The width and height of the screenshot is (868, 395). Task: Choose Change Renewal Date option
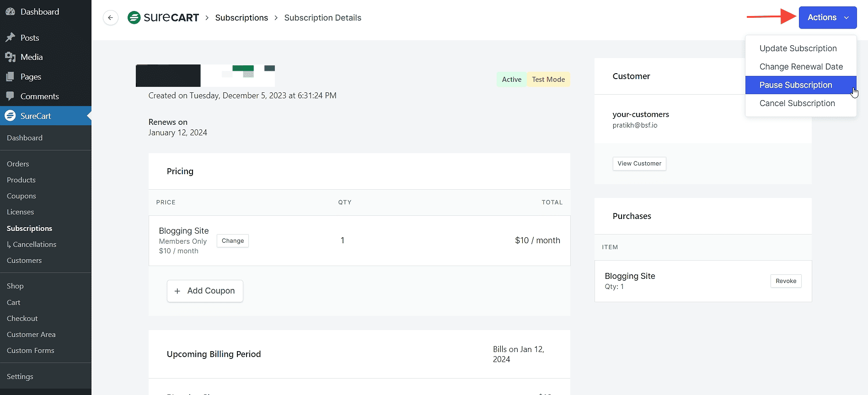point(801,67)
